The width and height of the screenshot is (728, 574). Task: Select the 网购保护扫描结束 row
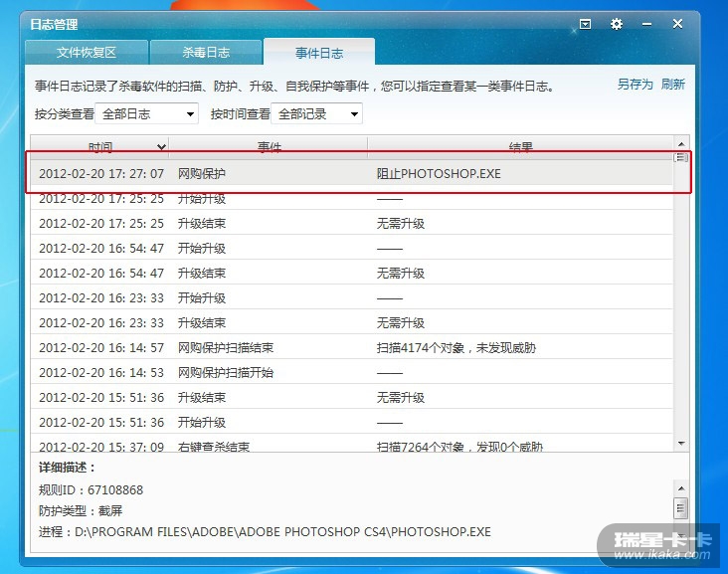tap(351, 348)
